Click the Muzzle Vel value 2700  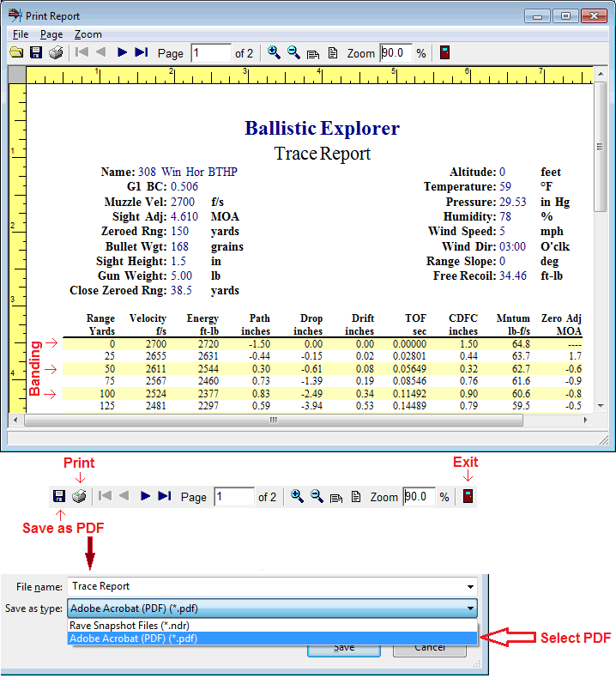(183, 202)
